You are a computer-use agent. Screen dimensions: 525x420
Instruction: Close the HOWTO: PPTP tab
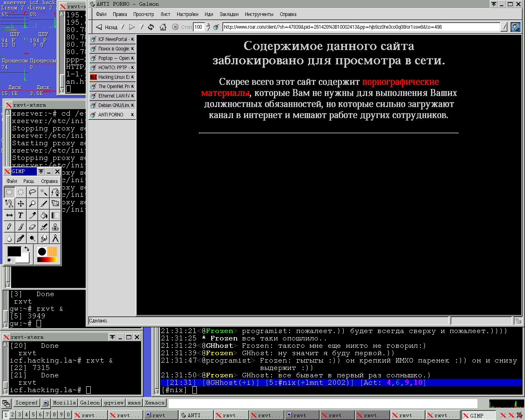pyautogui.click(x=132, y=68)
